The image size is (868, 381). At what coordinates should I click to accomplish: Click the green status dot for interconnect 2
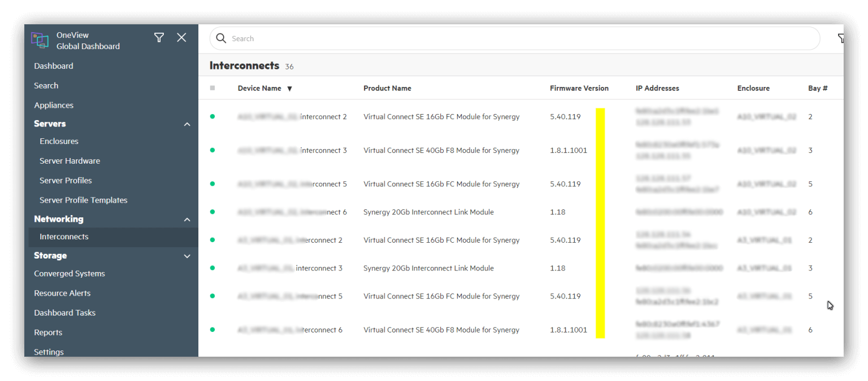pyautogui.click(x=212, y=116)
